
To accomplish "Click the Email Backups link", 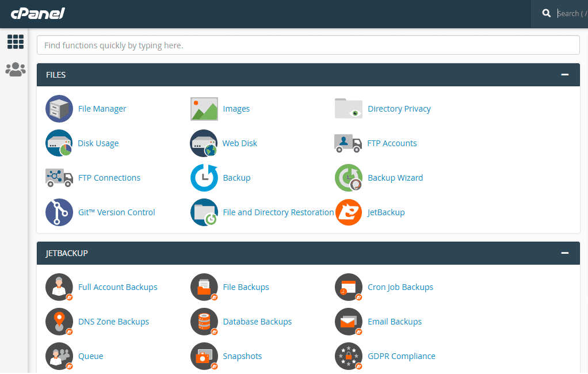I will [394, 322].
